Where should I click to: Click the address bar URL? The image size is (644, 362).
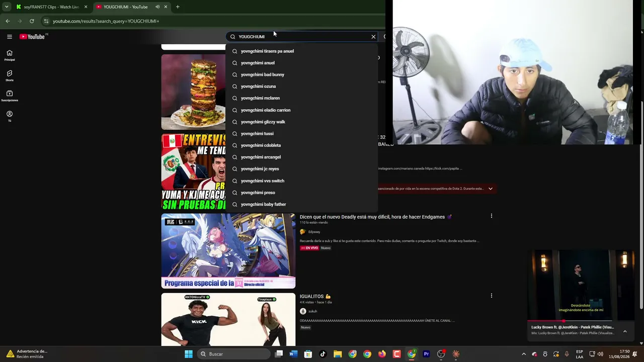[106, 21]
